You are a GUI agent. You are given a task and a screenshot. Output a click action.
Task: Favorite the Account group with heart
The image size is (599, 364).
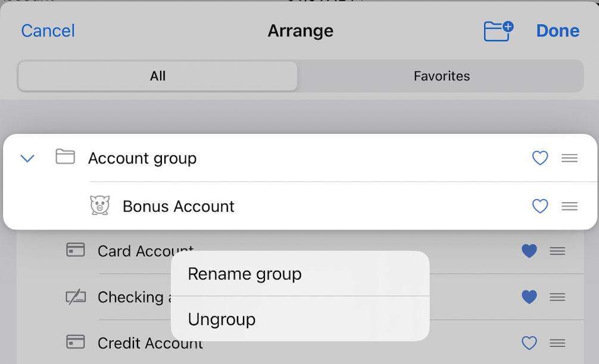coord(539,158)
